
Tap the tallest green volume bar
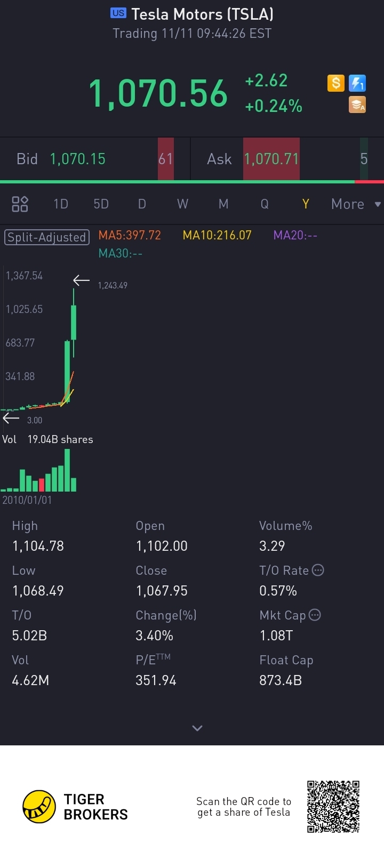tap(67, 470)
